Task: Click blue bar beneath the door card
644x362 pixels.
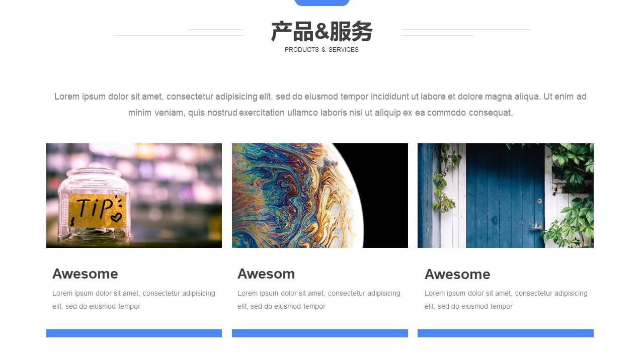Action: [506, 333]
